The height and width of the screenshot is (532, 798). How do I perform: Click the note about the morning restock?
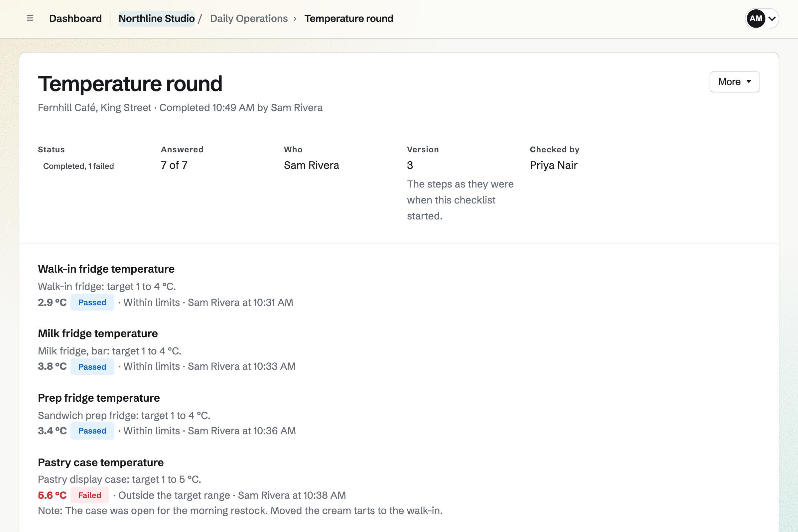pos(240,511)
